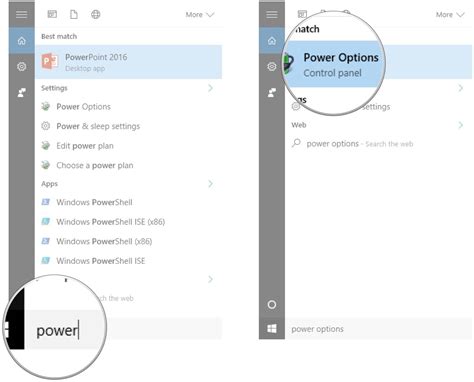
Task: Click search box containing 'power options'
Action: tap(378, 329)
